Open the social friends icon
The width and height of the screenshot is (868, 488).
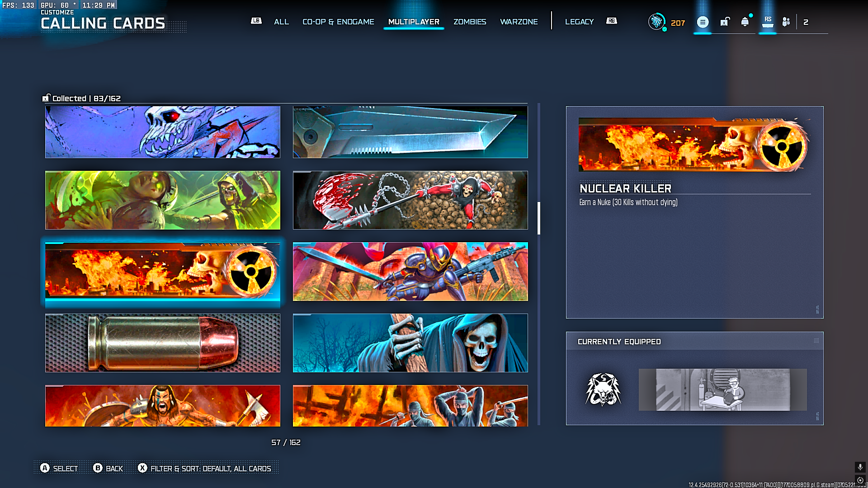[786, 22]
